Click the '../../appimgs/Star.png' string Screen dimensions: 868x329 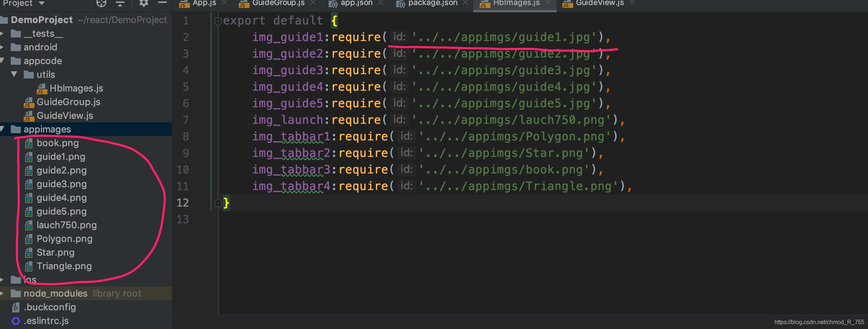pyautogui.click(x=504, y=153)
